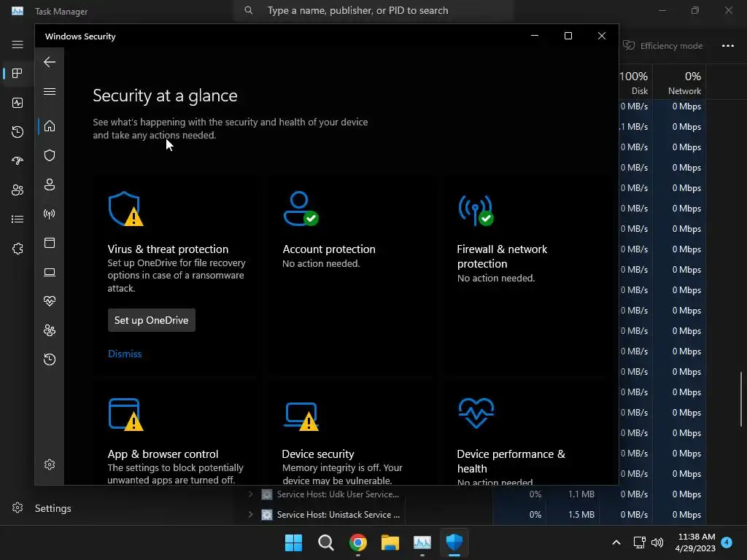
Task: Open Device performance & health heart sidebar icon
Action: tap(50, 301)
